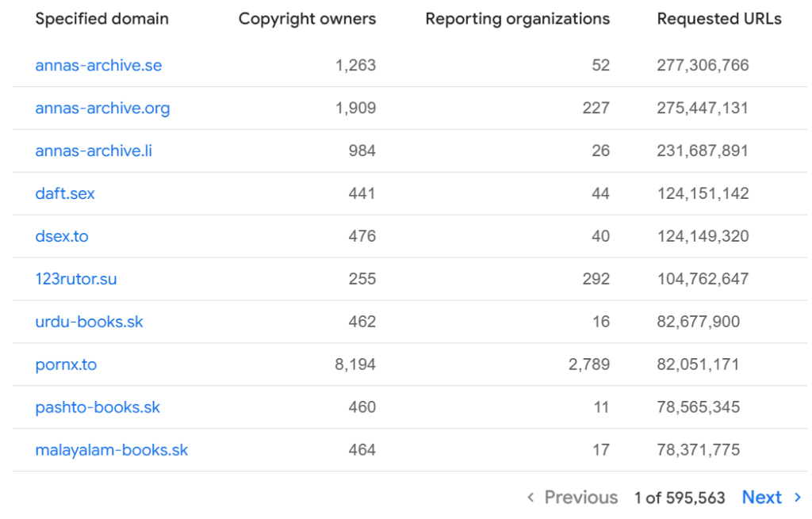
Task: Open the daft.sex domain link
Action: click(64, 193)
